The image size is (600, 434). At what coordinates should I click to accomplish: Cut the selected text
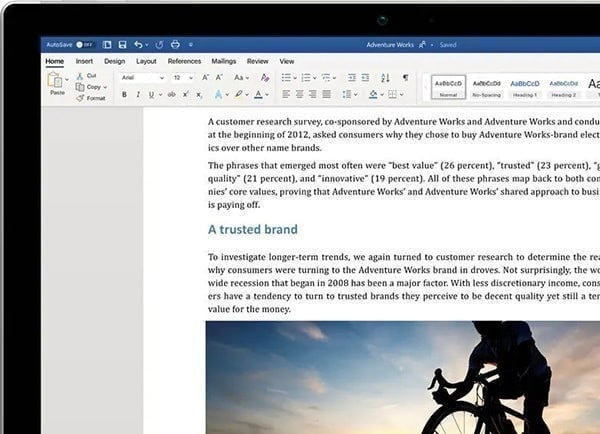coord(86,76)
